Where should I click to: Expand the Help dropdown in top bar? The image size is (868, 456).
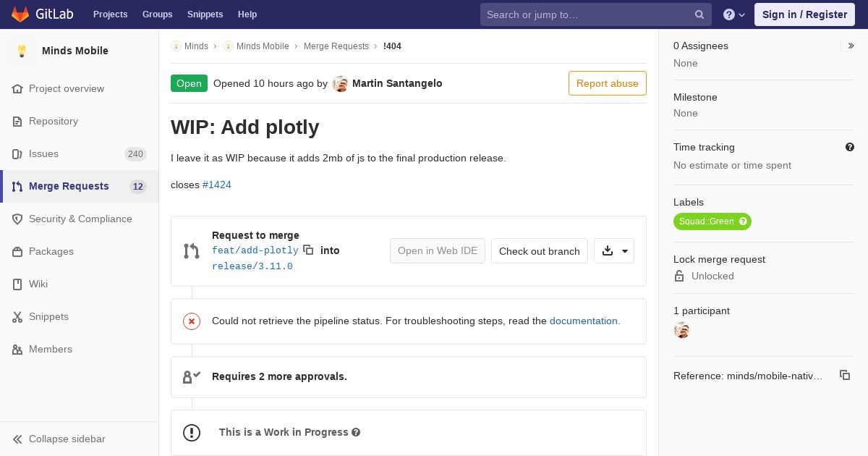tap(734, 14)
